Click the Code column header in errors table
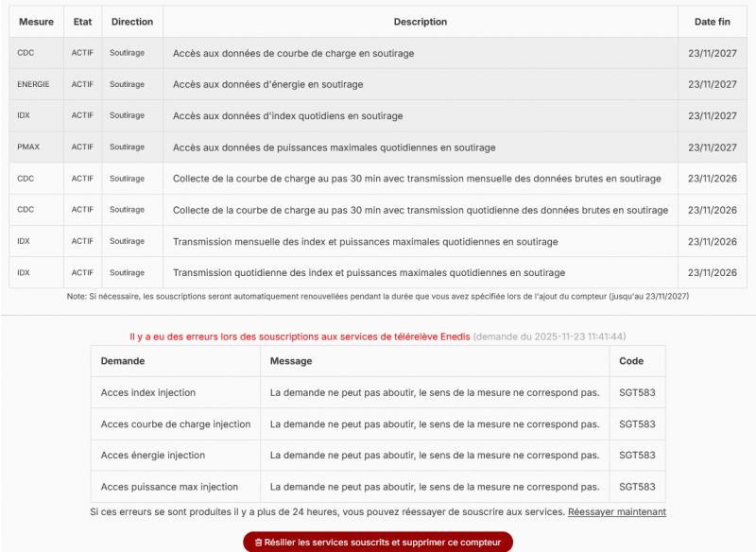 point(630,361)
